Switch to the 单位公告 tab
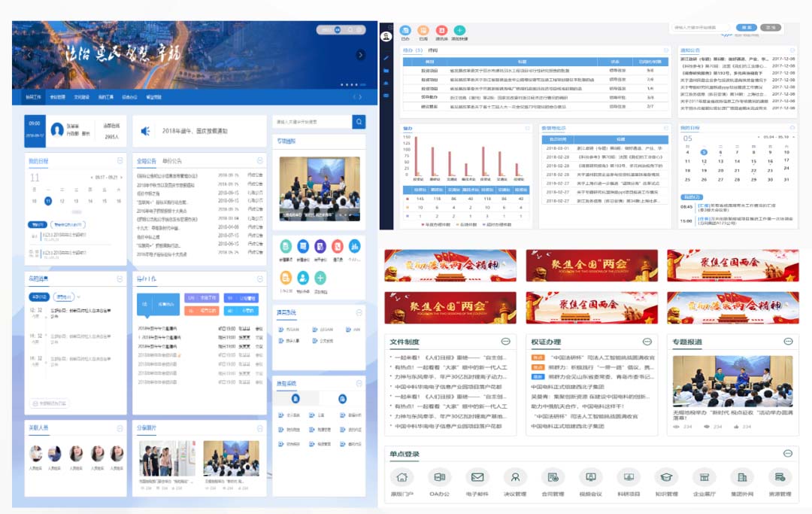This screenshot has height=514, width=812. tap(172, 161)
